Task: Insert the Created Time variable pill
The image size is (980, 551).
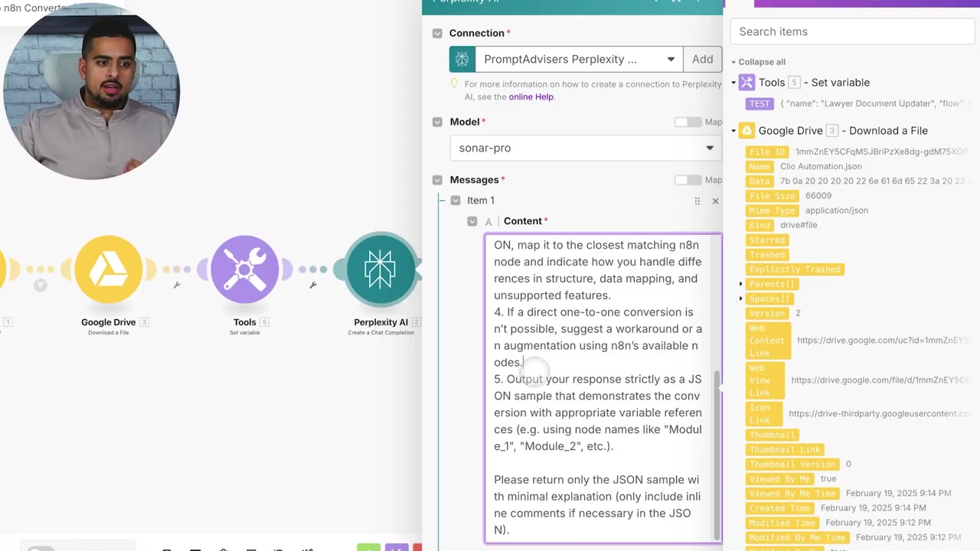Action: 779,507
